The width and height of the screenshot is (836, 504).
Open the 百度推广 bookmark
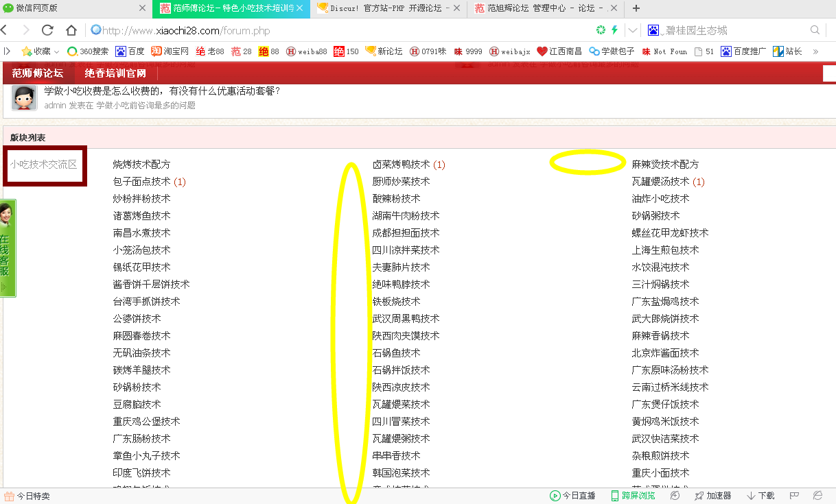pyautogui.click(x=743, y=51)
